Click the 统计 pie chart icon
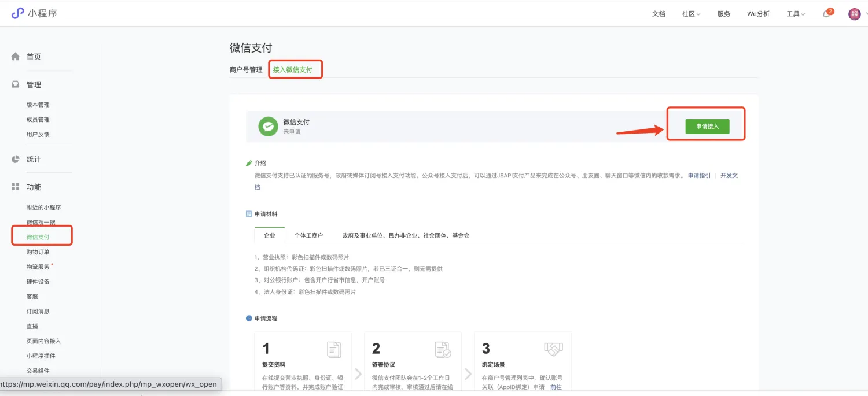Viewport: 868px width, 396px height. (16, 159)
